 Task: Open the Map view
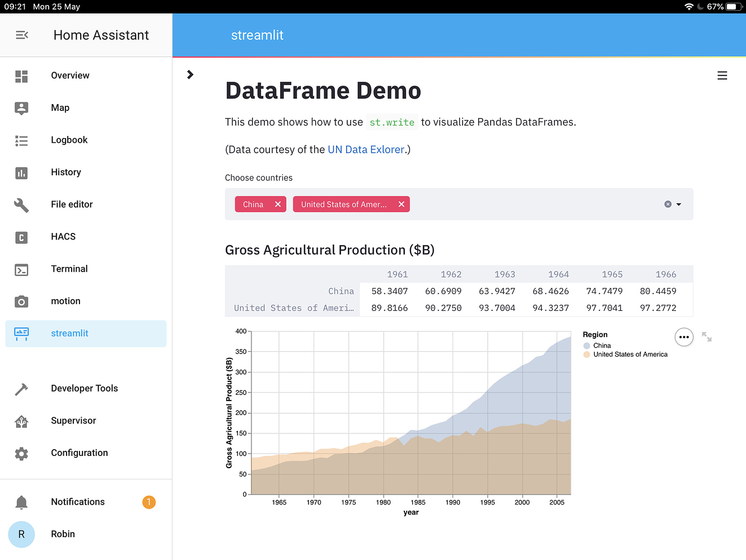(60, 108)
